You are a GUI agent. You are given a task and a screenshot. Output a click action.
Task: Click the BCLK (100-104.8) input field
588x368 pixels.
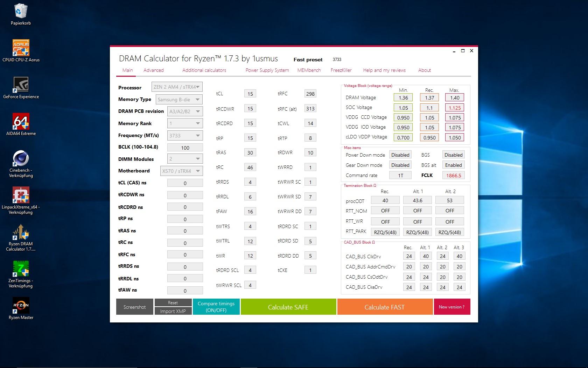pos(185,148)
